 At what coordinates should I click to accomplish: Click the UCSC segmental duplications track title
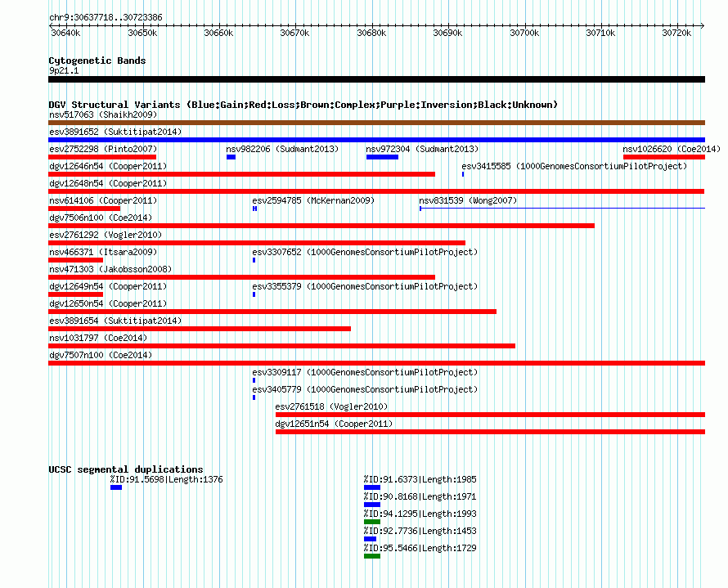[126, 469]
